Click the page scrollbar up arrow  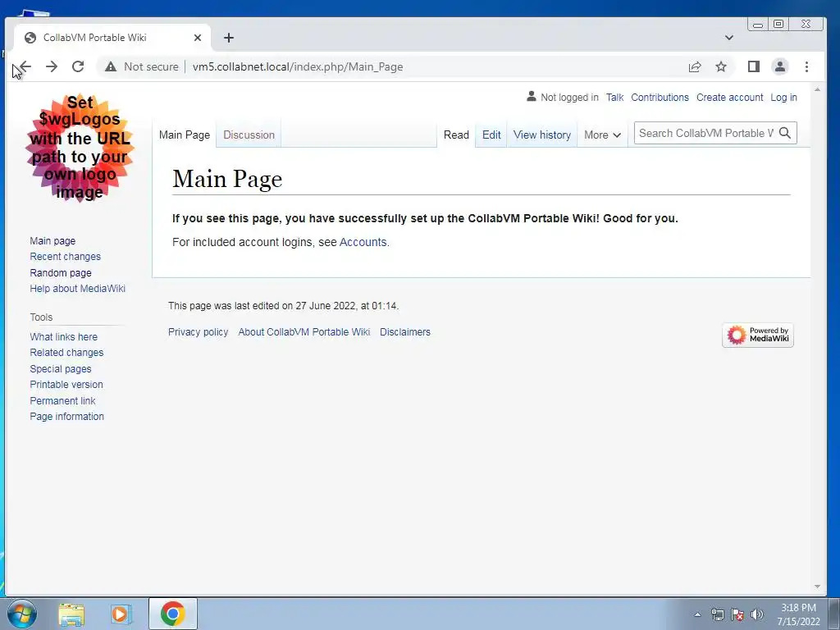click(817, 89)
